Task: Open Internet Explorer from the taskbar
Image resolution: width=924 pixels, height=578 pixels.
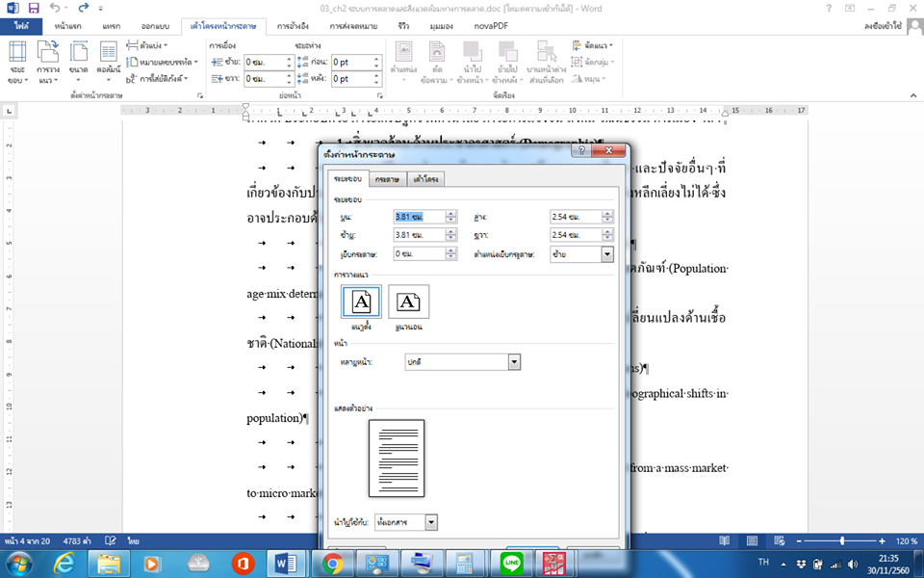Action: pyautogui.click(x=64, y=564)
